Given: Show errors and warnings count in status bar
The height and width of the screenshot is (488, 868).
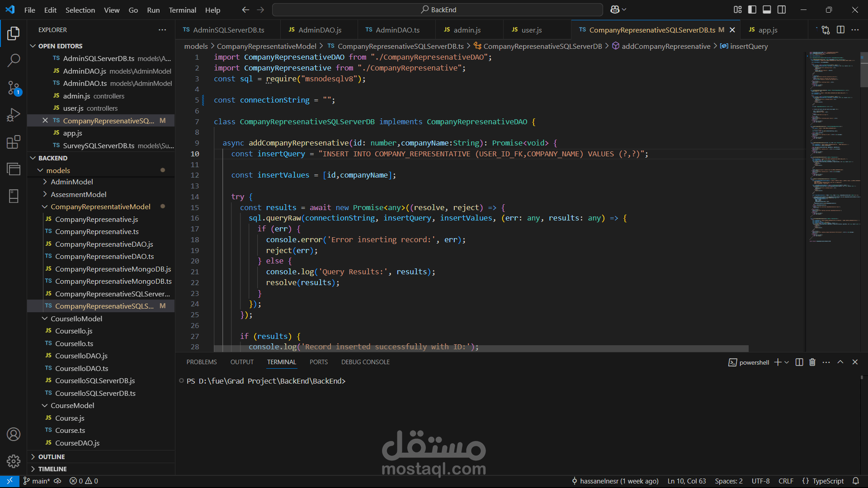Looking at the screenshot, I should point(84,481).
